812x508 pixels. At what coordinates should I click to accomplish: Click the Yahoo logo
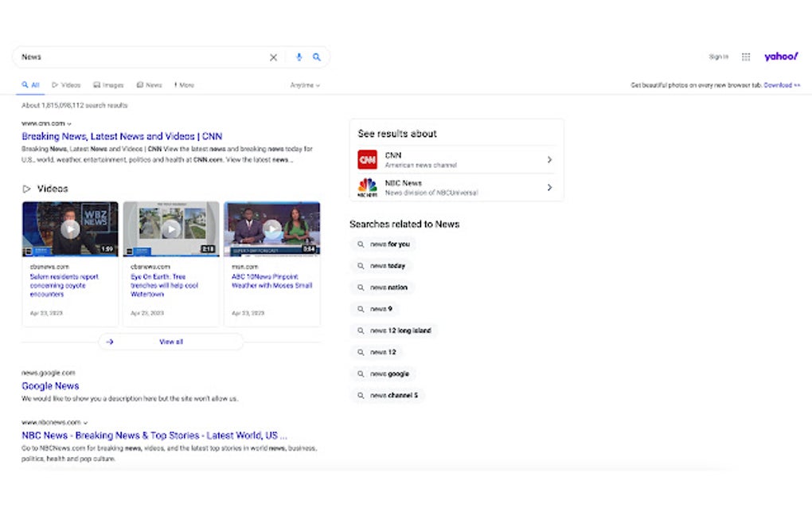tap(780, 56)
